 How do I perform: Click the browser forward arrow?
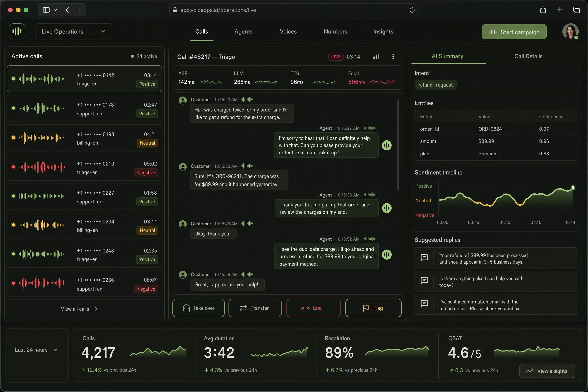click(79, 10)
